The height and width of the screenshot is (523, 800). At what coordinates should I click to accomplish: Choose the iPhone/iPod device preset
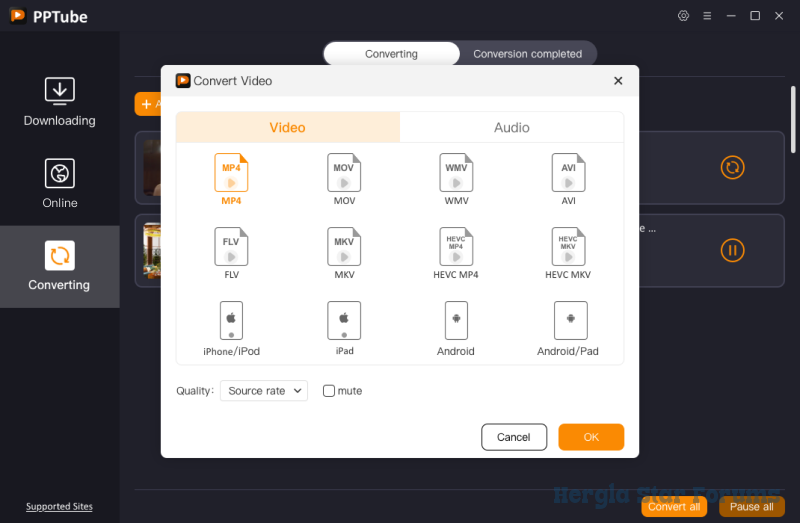(x=231, y=322)
